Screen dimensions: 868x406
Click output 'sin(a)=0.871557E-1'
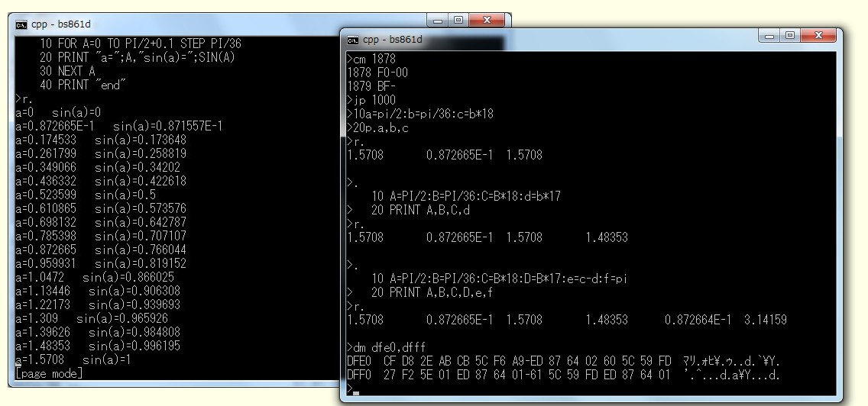point(168,126)
